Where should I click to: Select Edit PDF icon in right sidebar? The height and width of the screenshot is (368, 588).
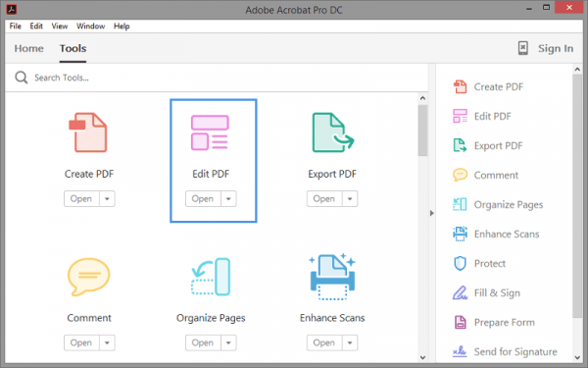tap(461, 116)
